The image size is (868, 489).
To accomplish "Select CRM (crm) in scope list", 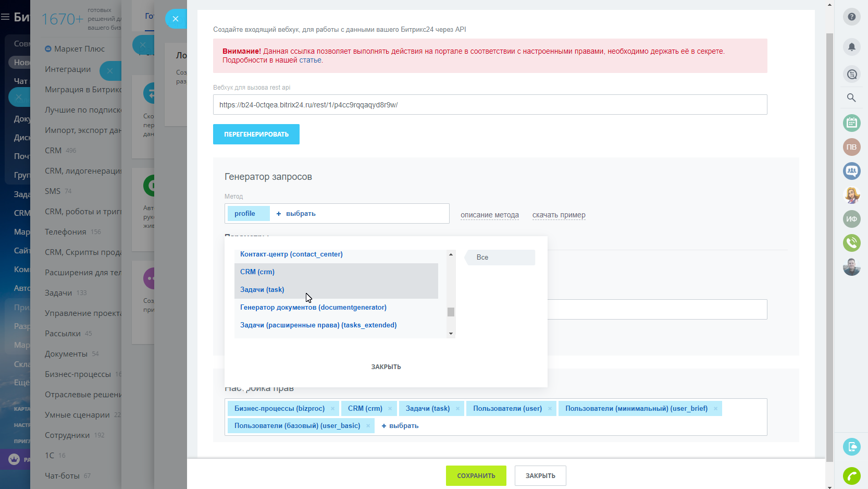I will (336, 272).
